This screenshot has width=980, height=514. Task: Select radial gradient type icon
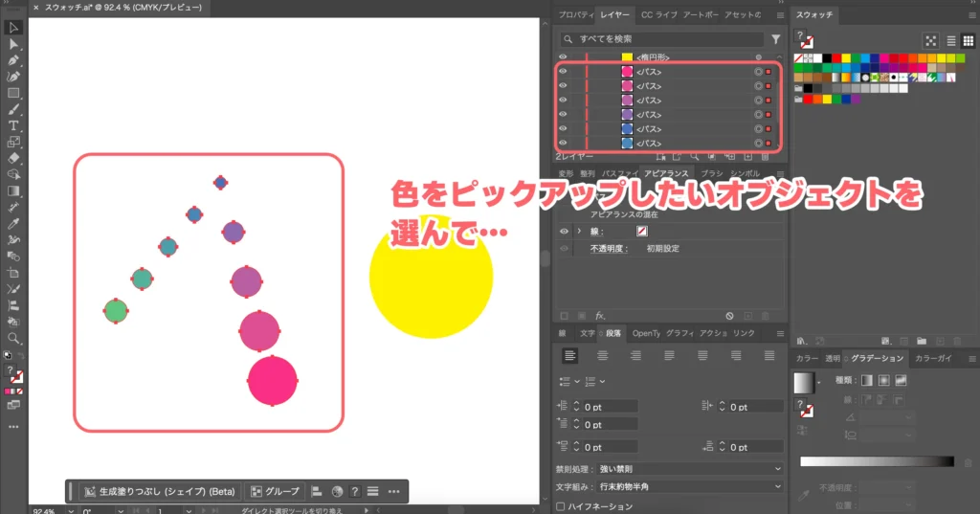pyautogui.click(x=883, y=380)
